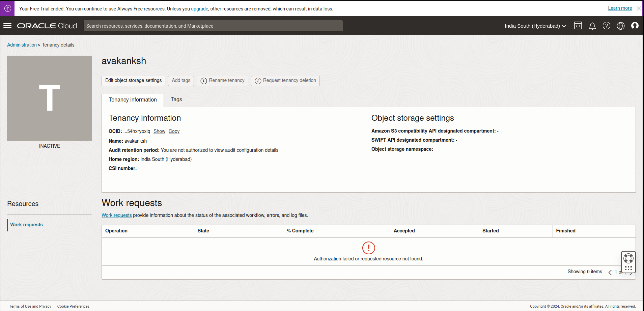Open the Cloud Shell developer tools icon
The height and width of the screenshot is (311, 644).
(x=578, y=26)
